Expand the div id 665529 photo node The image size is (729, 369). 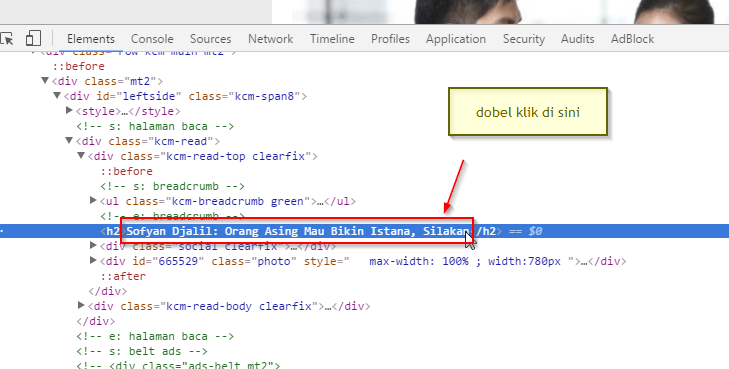93,260
